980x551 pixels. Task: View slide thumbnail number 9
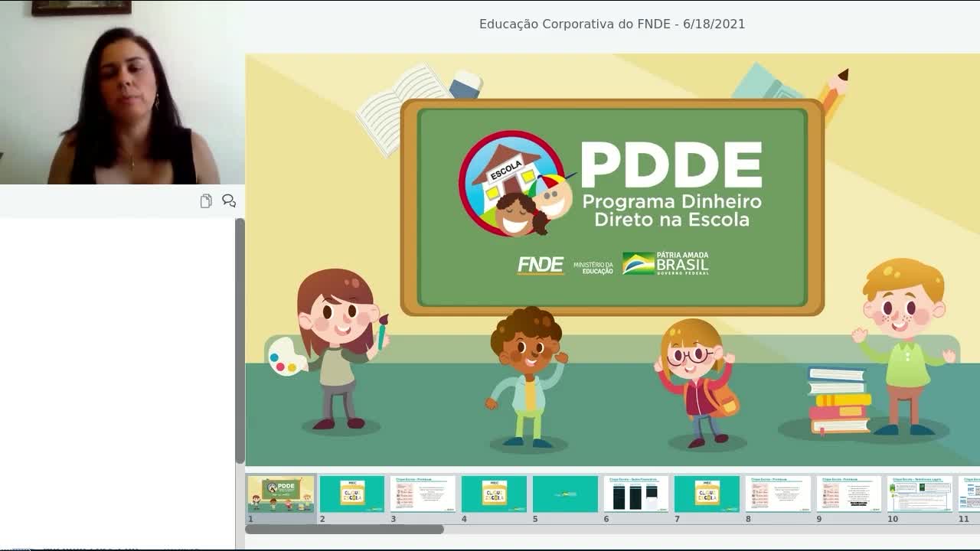click(849, 494)
